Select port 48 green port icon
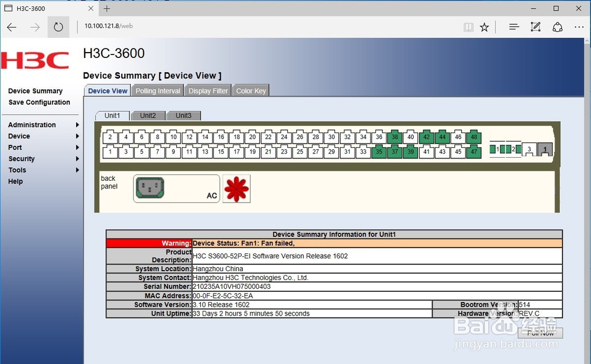This screenshot has width=591, height=364. [474, 136]
